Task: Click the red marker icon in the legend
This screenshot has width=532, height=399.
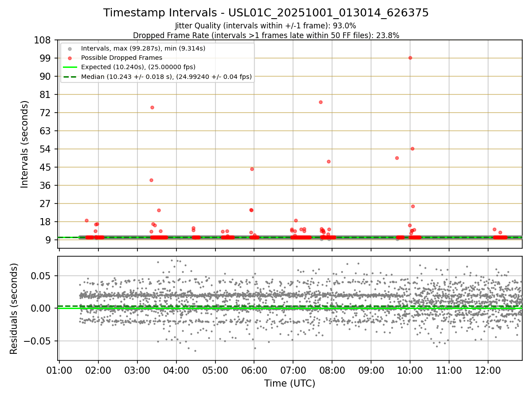Action: [x=70, y=58]
